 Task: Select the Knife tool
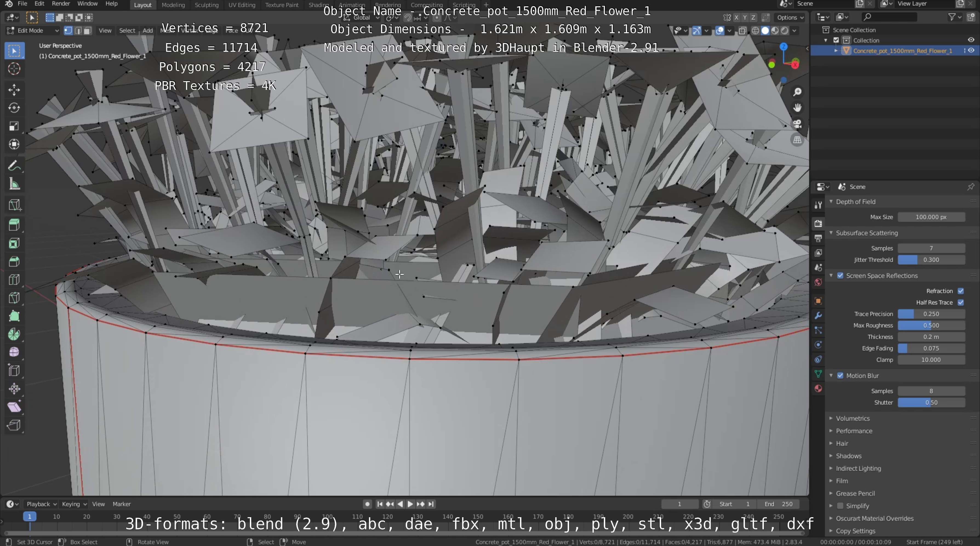pos(15,298)
